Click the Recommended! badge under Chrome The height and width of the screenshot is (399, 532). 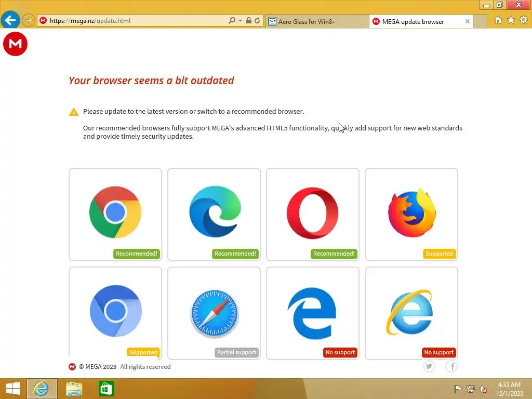[x=137, y=254]
